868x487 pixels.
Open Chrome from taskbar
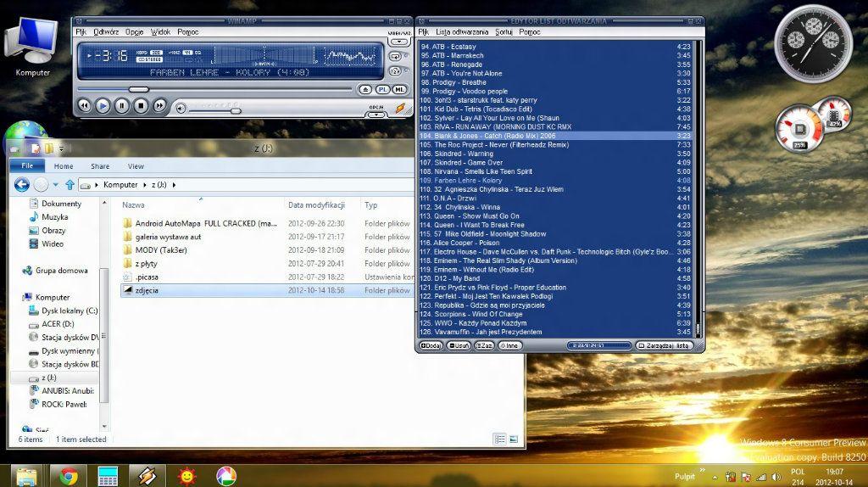(69, 477)
